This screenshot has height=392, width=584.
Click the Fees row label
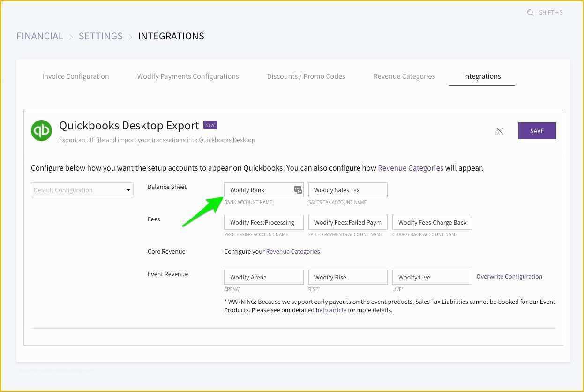click(154, 219)
